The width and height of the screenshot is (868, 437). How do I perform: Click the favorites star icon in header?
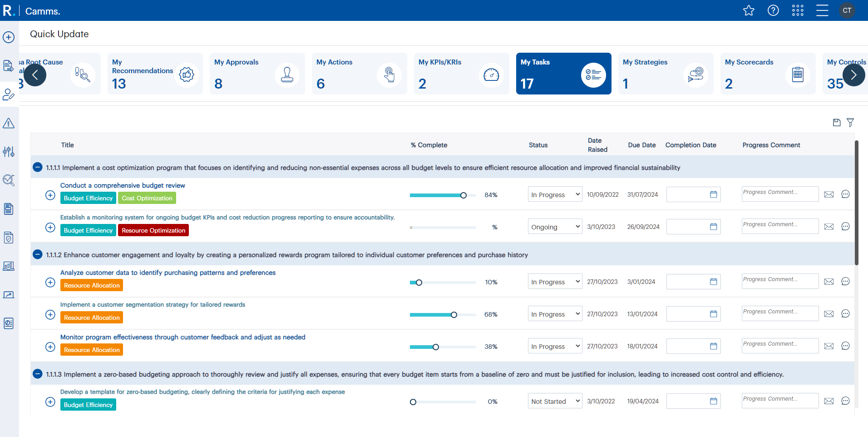[749, 10]
